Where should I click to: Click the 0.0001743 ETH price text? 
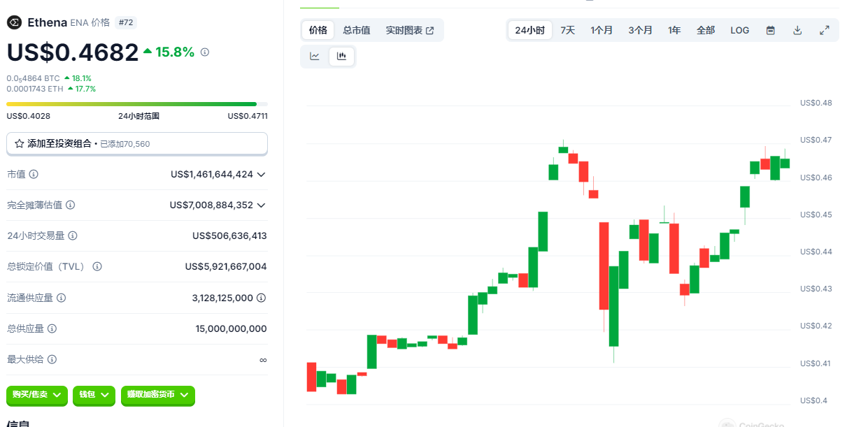(35, 89)
